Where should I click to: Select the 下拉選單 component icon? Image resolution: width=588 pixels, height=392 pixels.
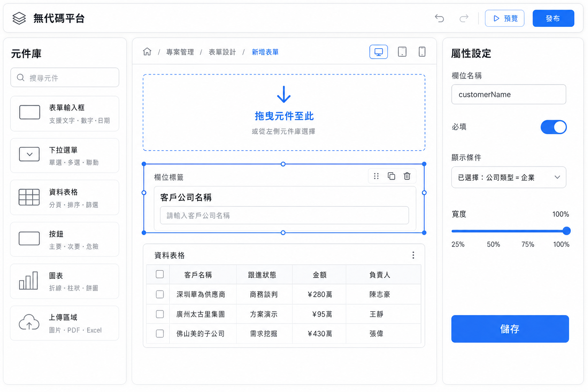pyautogui.click(x=29, y=154)
